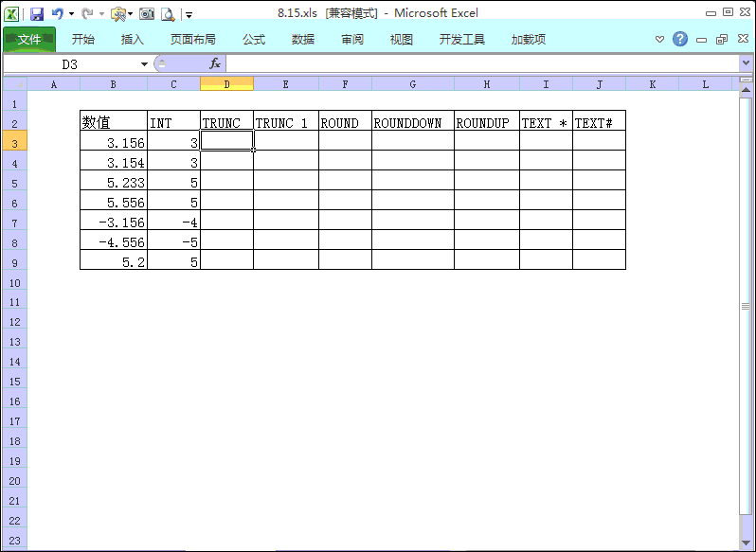756x552 pixels.
Task: Save the workbook with the floppy icon
Action: point(37,14)
